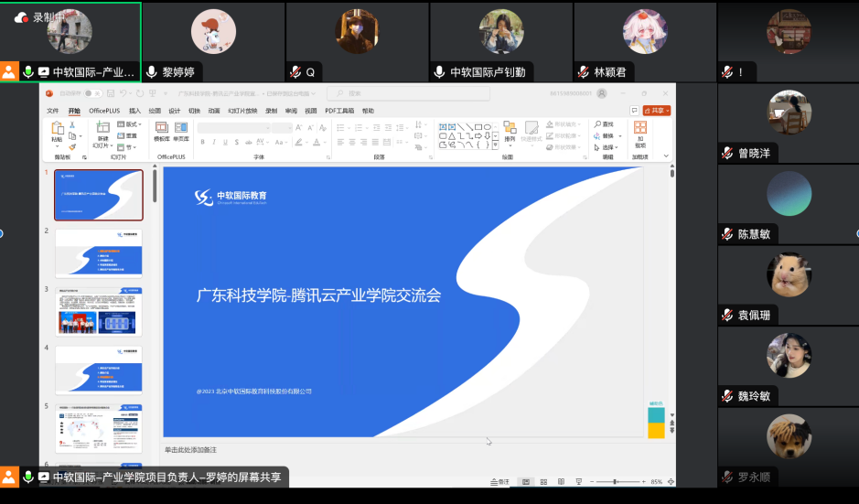Image resolution: width=859 pixels, height=504 pixels.
Task: Toggle Italic formatting button
Action: pos(214,142)
